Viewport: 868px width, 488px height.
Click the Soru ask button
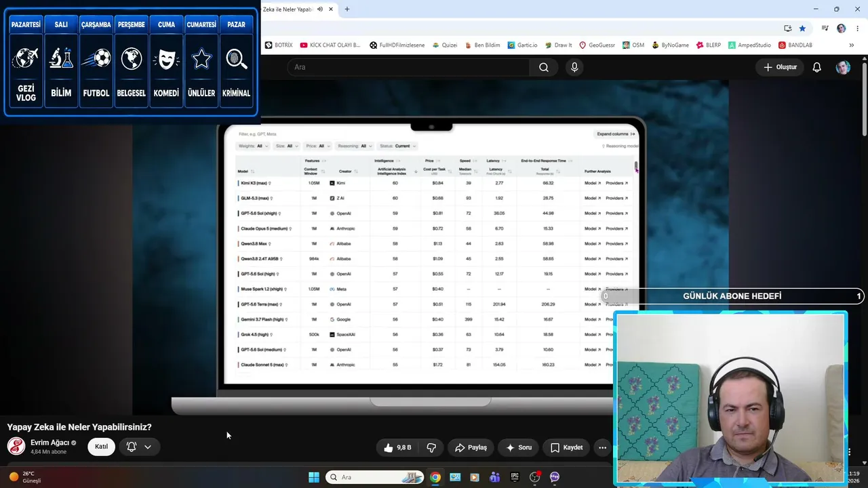tap(519, 447)
